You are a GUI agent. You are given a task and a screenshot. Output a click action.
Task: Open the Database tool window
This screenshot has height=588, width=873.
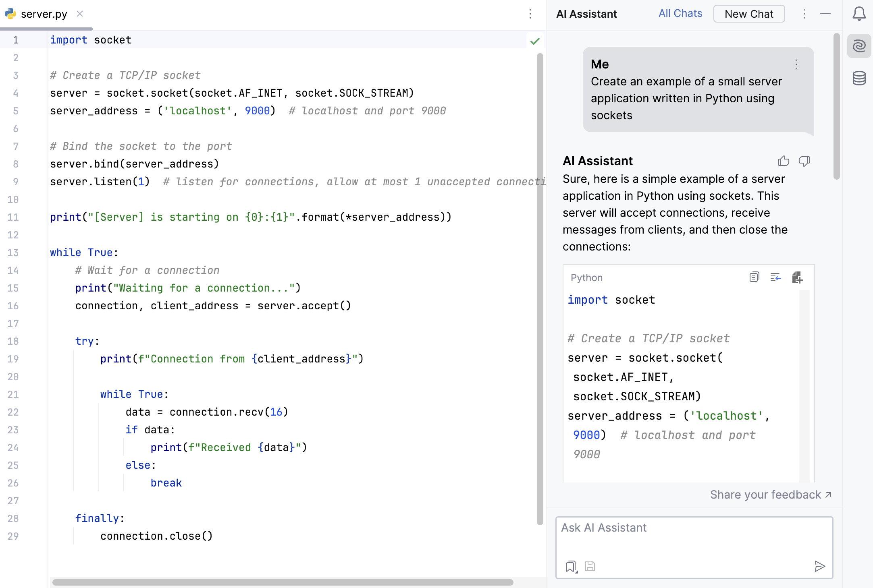[x=859, y=78]
